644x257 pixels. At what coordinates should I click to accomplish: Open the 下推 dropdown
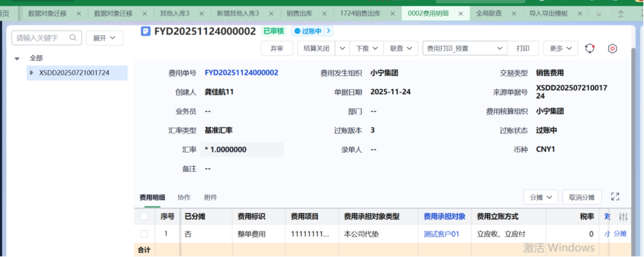pos(367,49)
